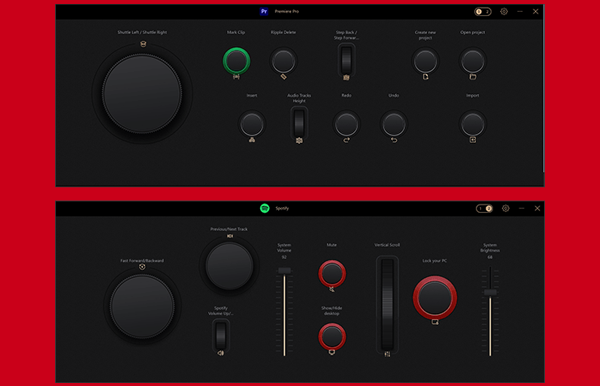
Task: Click the green Mark Clip button
Action: tap(236, 60)
